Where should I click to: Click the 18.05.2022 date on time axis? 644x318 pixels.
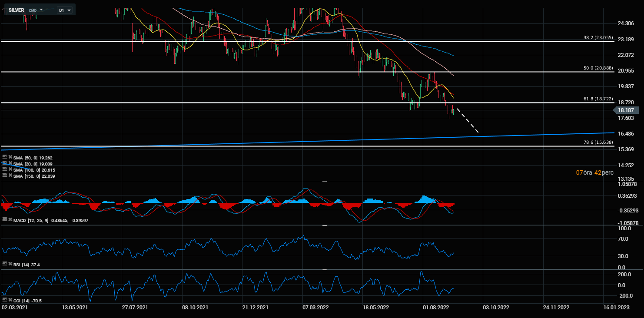tap(375, 308)
